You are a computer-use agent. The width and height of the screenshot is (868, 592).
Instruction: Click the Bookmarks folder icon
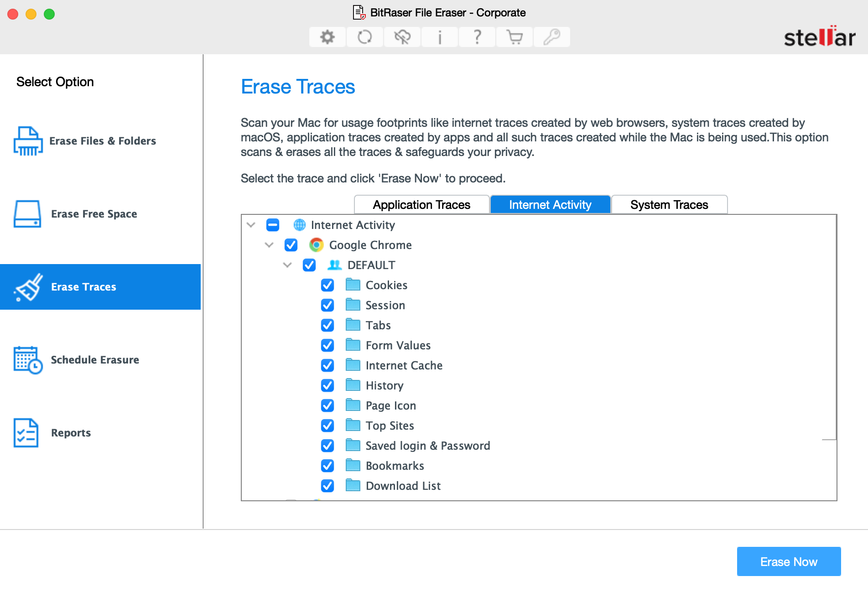coord(353,465)
